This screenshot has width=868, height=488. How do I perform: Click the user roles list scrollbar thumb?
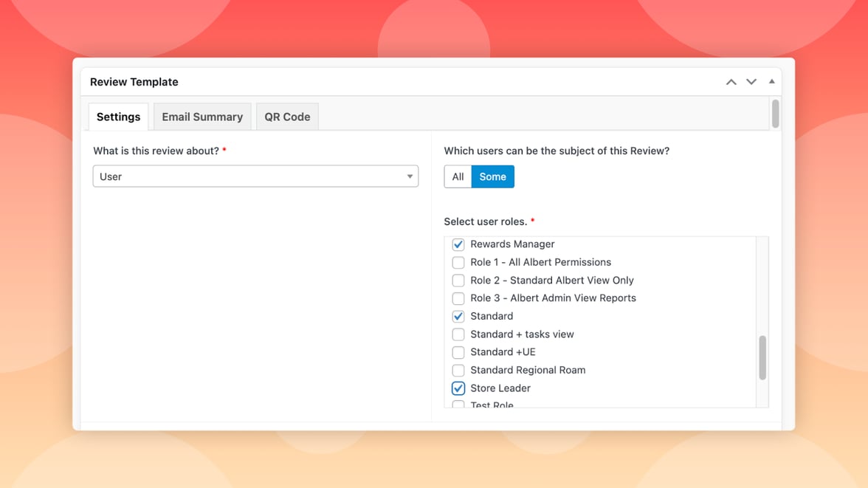coord(762,358)
